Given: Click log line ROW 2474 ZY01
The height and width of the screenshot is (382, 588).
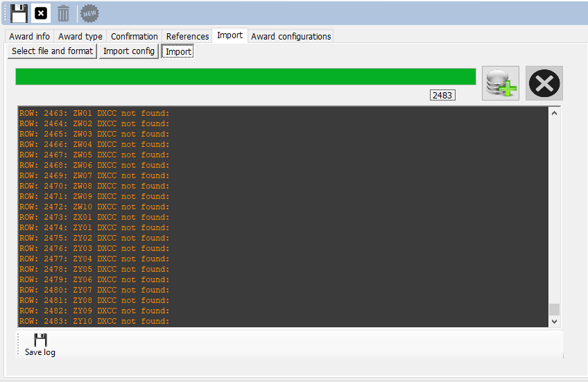Looking at the screenshot, I should [x=94, y=227].
